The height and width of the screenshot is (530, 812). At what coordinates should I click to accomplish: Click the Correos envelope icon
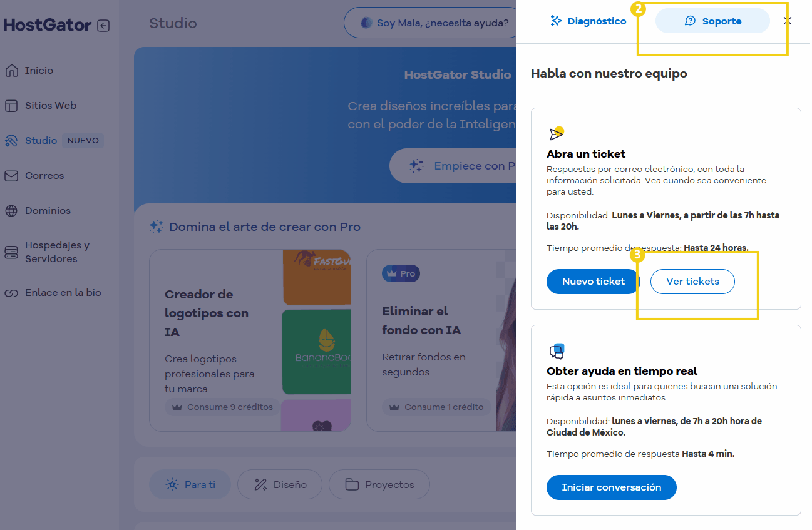coord(11,176)
